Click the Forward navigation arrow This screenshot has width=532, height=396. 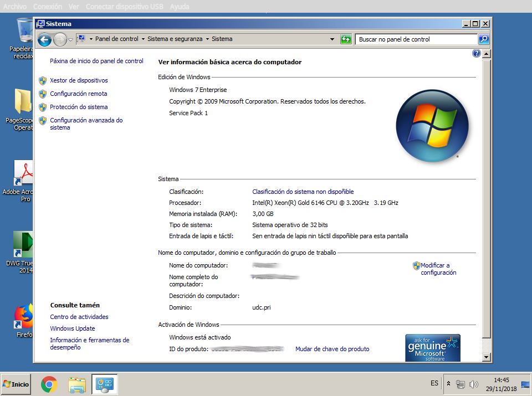(60, 39)
